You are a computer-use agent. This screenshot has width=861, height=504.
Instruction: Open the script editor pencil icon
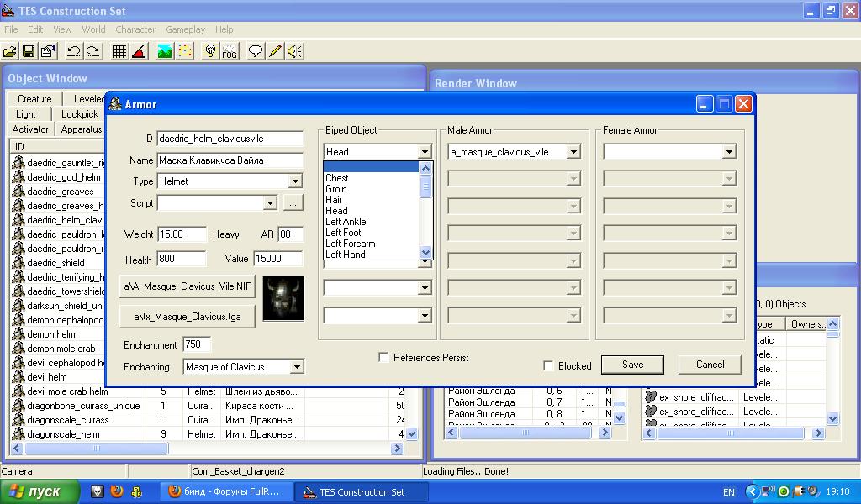pos(275,51)
